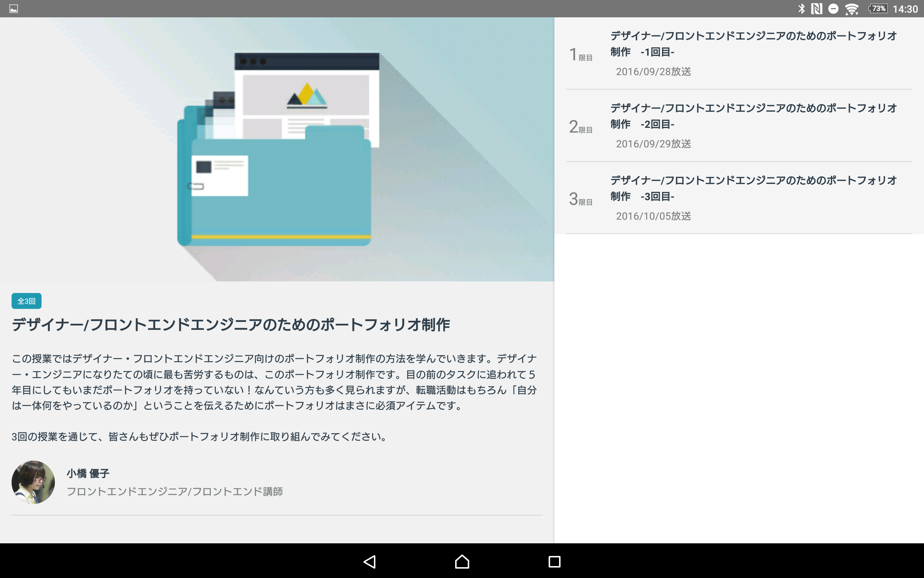Tap the Android home navigation button
Viewport: 924px width, 578px height.
pos(462,561)
